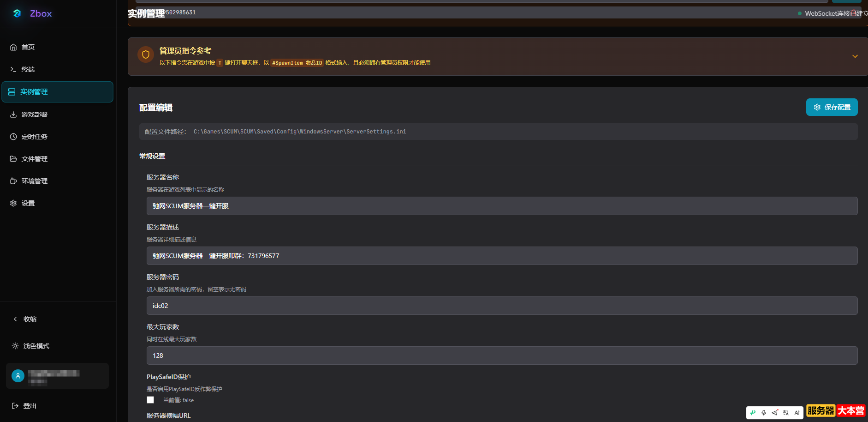The image size is (868, 422).
Task: Click the AI icon in floating toolbar
Action: 797,413
